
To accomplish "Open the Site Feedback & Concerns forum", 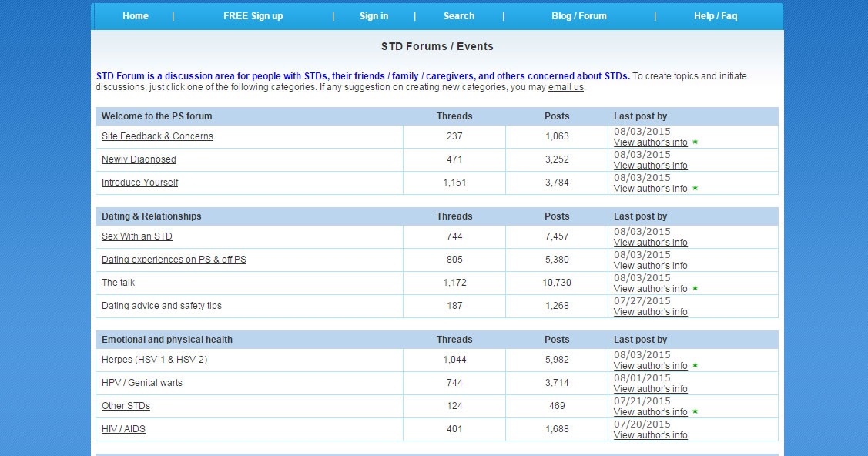I will tap(157, 136).
